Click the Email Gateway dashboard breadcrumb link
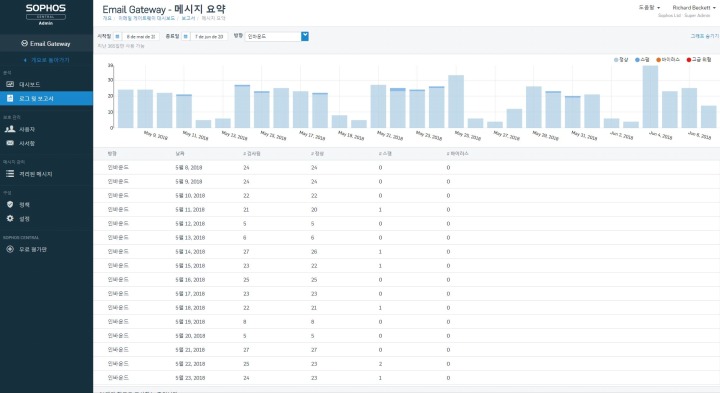 coord(146,18)
